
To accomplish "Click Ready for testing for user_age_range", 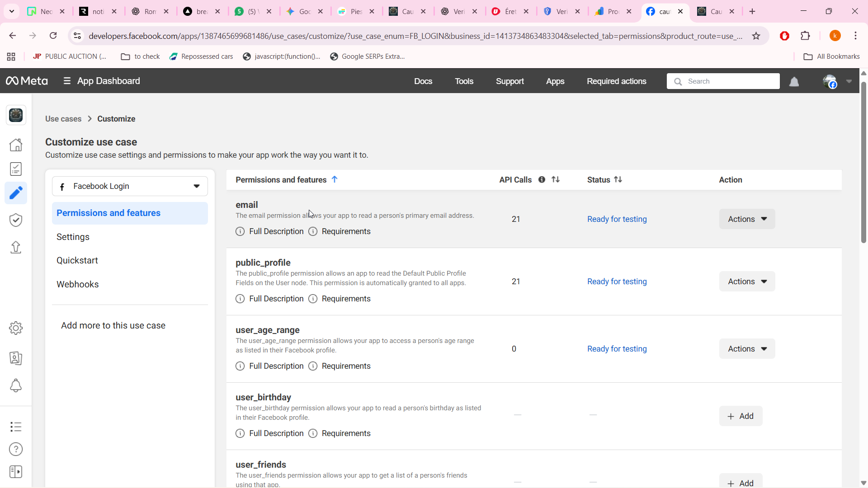I will pyautogui.click(x=617, y=349).
